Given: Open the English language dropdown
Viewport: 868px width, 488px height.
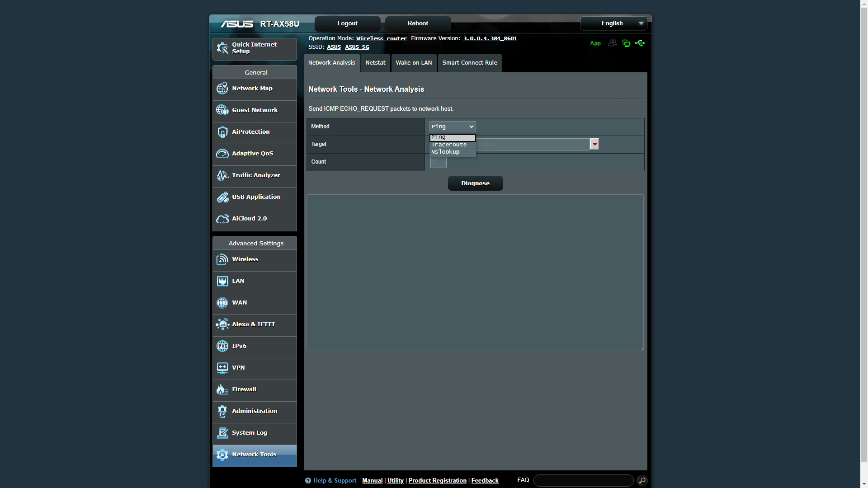Looking at the screenshot, I should coord(613,23).
